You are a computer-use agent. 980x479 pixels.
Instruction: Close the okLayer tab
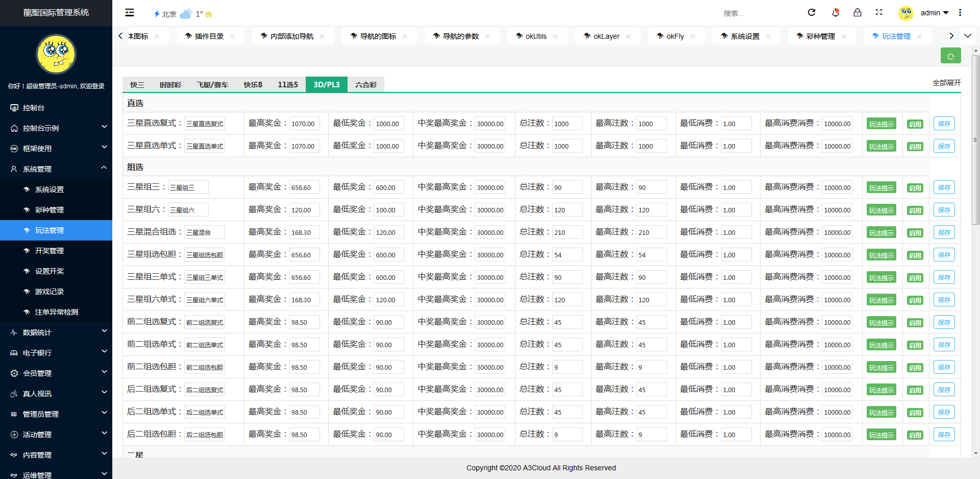click(x=628, y=36)
